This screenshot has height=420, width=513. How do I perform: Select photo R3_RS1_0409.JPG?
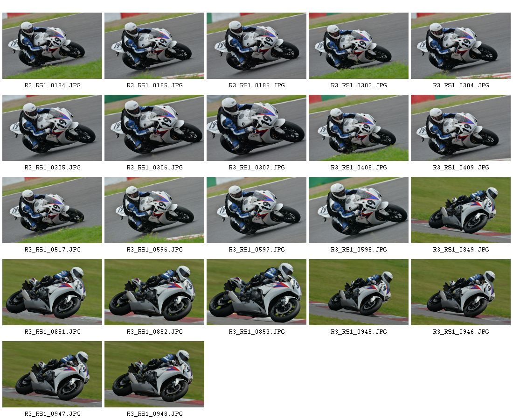coord(461,128)
